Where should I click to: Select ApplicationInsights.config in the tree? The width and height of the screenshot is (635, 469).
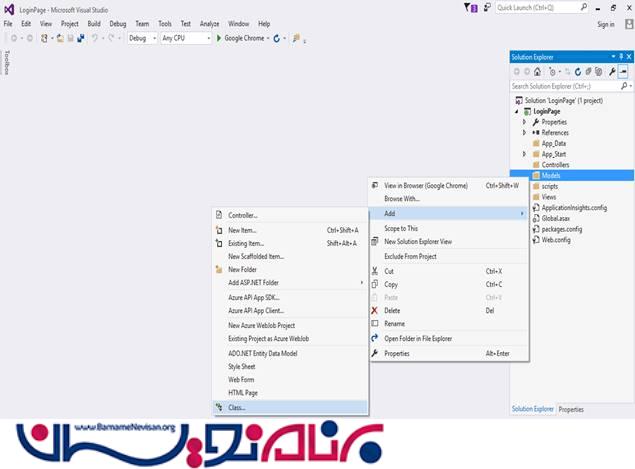coord(574,208)
